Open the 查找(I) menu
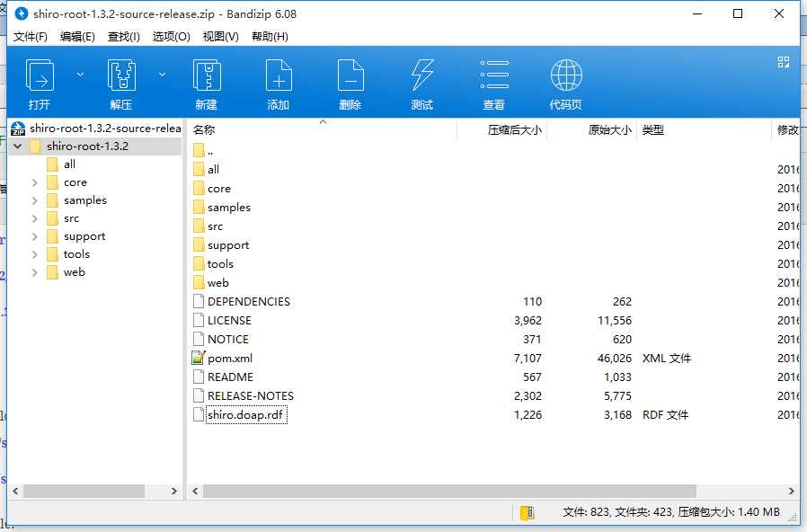This screenshot has height=532, width=807. 123,37
